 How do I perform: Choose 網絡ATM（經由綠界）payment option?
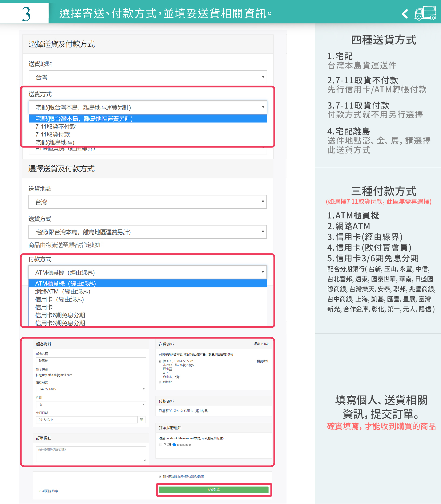pos(148,291)
